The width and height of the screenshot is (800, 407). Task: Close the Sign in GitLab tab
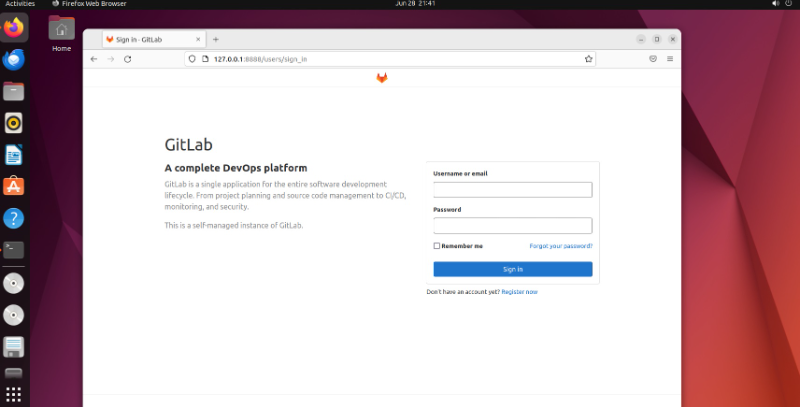click(198, 39)
